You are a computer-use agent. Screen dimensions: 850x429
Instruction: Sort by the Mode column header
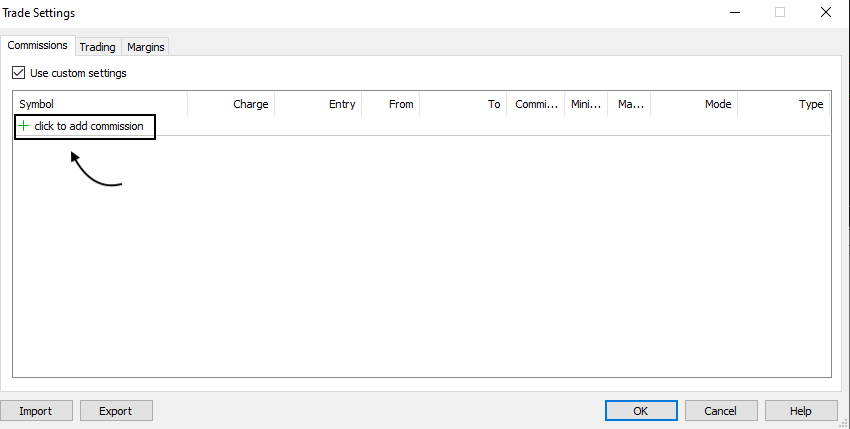tap(696, 104)
